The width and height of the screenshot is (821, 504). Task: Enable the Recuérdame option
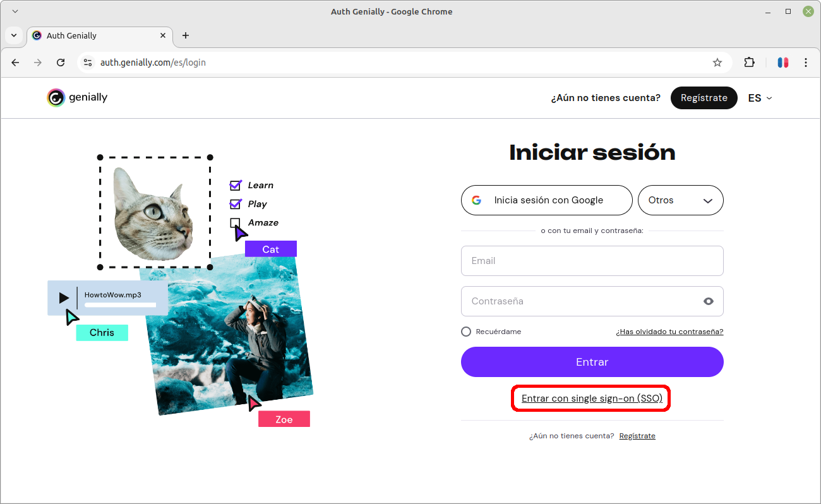pyautogui.click(x=466, y=332)
